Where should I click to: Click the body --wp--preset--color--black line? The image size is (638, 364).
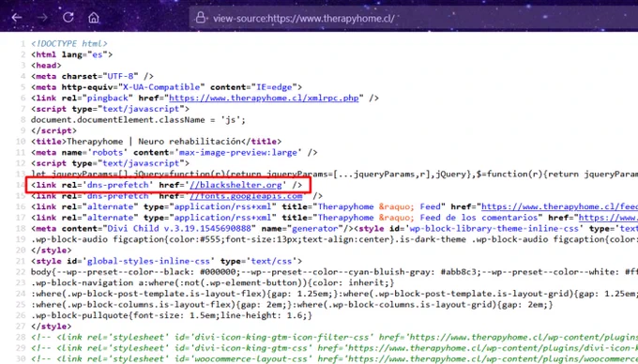(x=334, y=272)
